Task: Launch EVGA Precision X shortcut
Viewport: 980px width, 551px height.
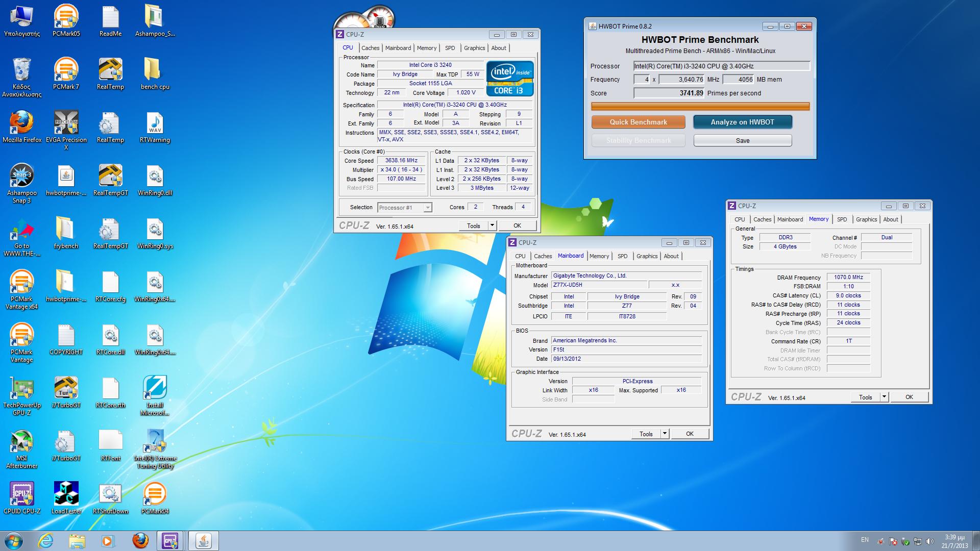Action: tap(66, 130)
